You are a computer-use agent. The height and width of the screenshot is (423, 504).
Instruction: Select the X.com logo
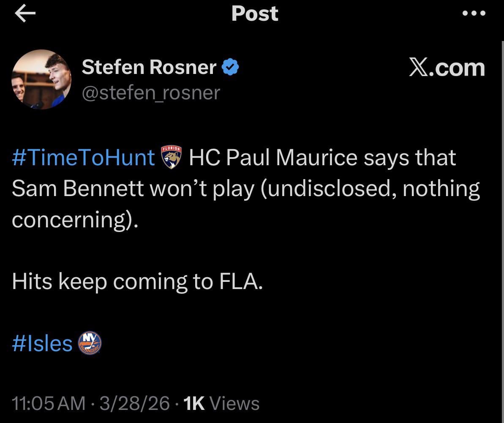(x=447, y=67)
